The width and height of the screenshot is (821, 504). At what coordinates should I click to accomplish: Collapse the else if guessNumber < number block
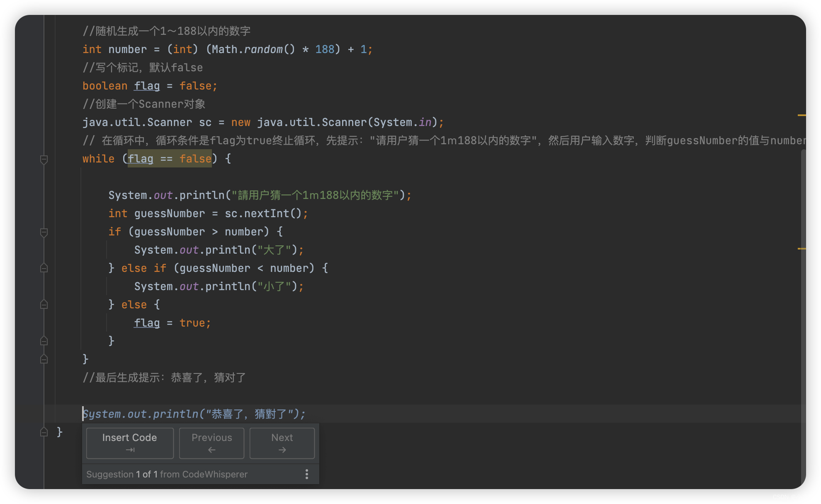tap(44, 268)
